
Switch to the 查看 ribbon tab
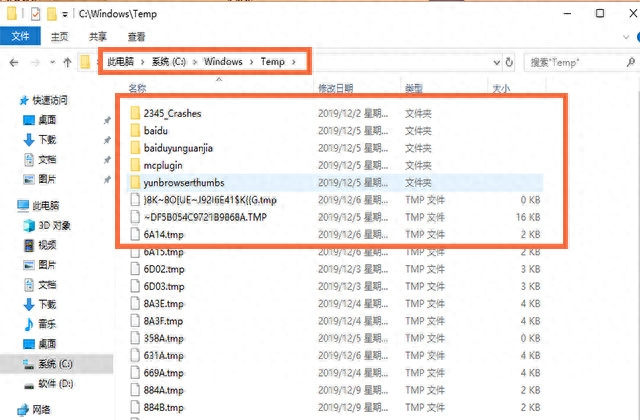tap(136, 36)
